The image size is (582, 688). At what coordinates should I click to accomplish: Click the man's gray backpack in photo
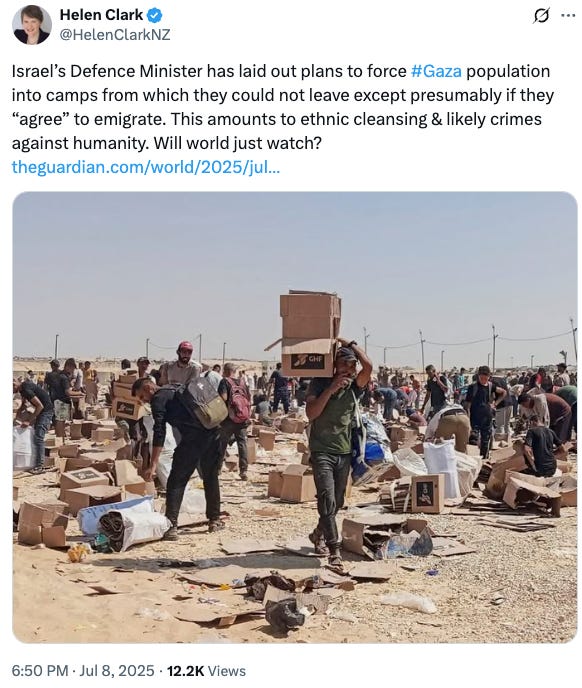click(x=202, y=401)
